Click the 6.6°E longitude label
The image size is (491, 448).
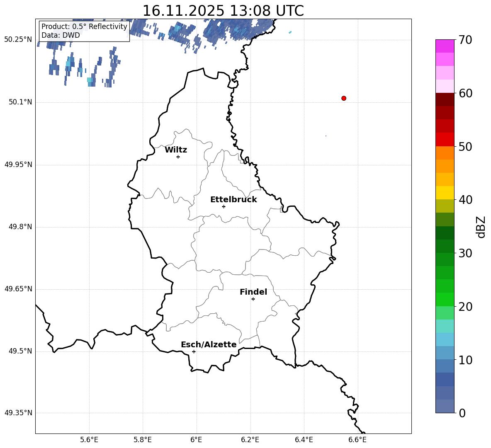point(357,440)
